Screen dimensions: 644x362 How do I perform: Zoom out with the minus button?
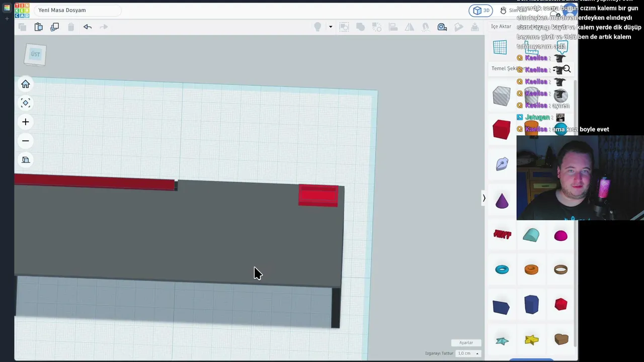pos(26,141)
